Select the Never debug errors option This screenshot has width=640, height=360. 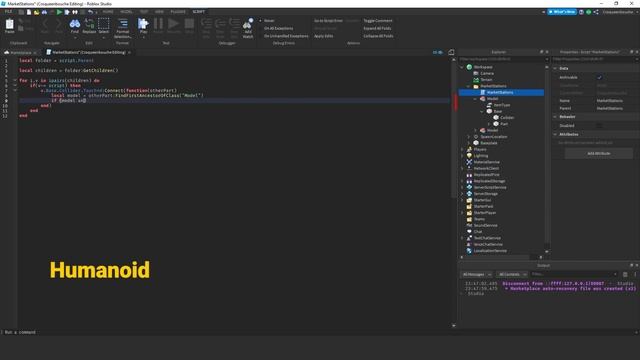click(269, 21)
